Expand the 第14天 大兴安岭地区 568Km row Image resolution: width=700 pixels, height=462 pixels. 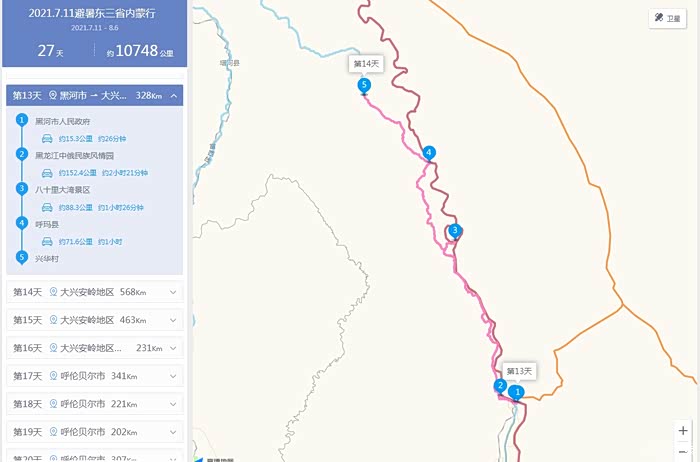95,292
